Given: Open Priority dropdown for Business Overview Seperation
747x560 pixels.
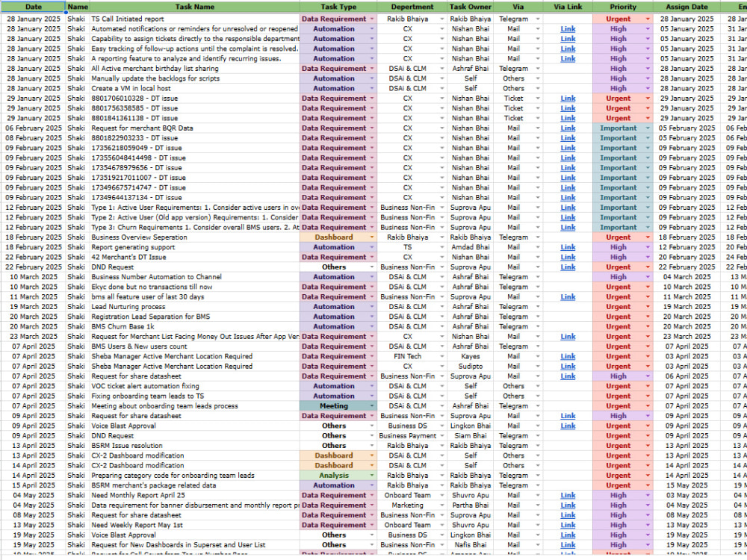Looking at the screenshot, I should pyautogui.click(x=648, y=237).
